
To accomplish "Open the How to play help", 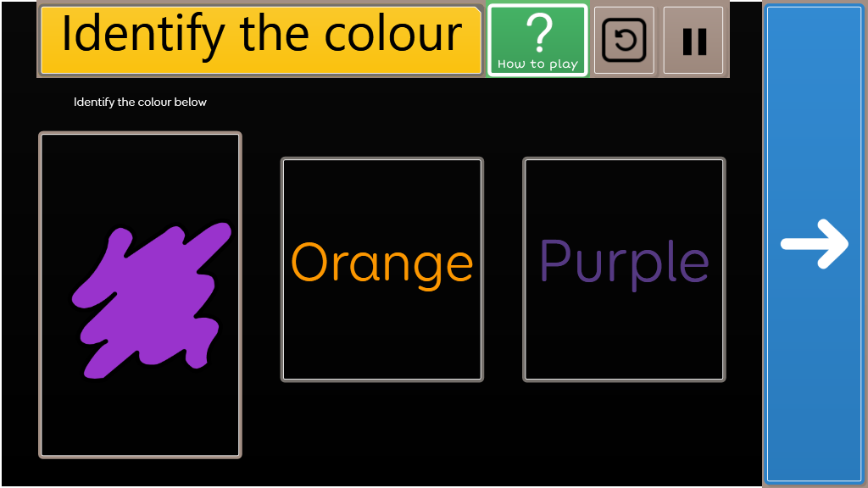I will coord(537,40).
